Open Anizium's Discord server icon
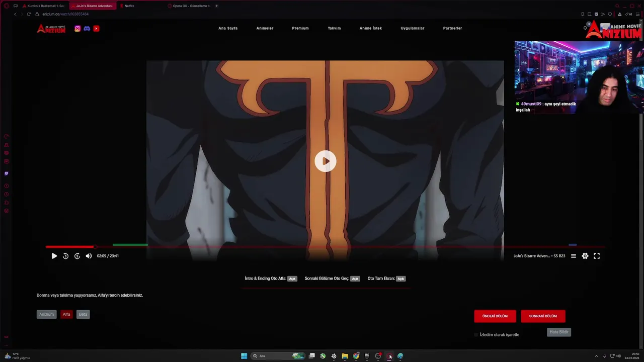The height and width of the screenshot is (362, 644). [x=87, y=29]
